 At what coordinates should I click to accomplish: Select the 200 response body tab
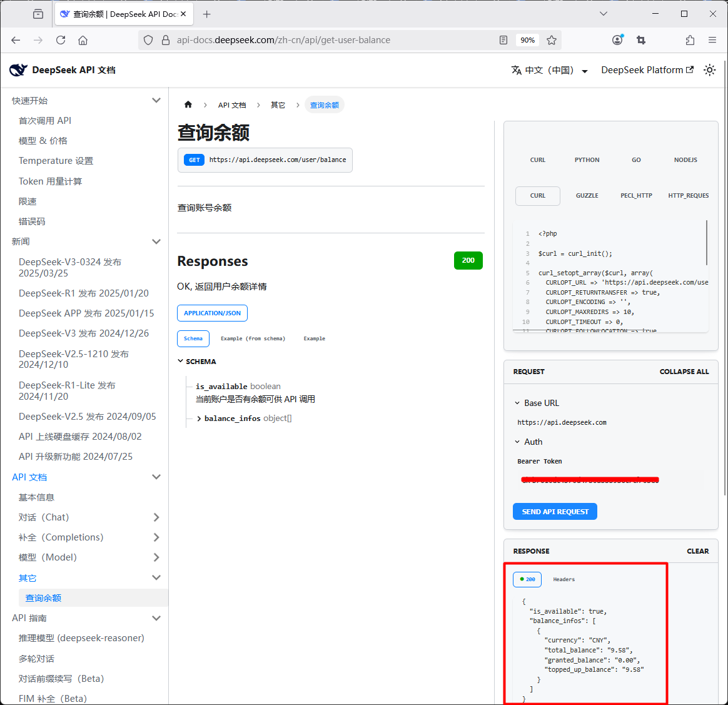(x=527, y=580)
